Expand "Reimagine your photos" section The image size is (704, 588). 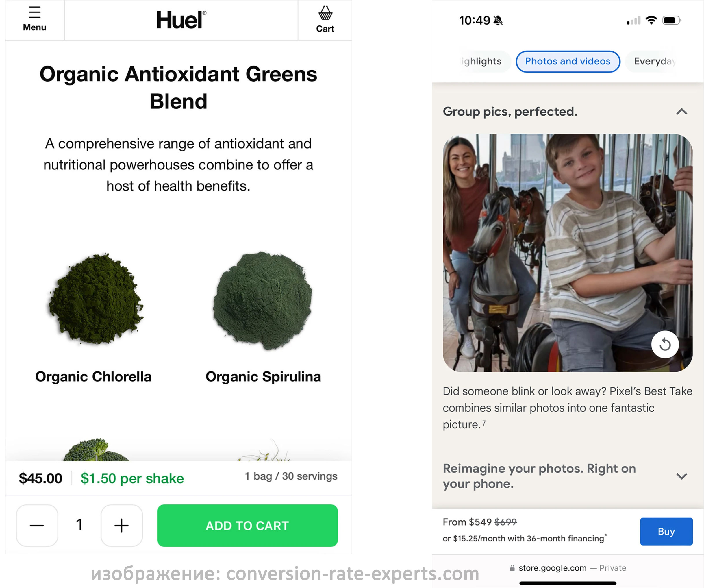point(681,476)
